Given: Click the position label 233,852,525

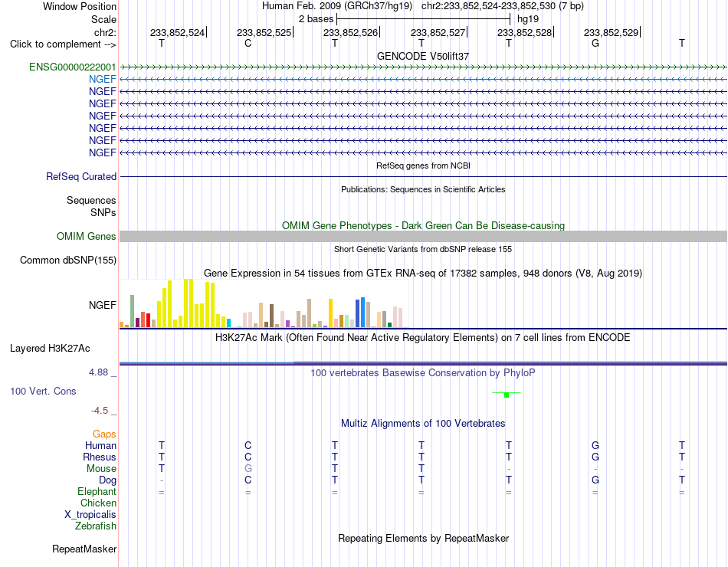Looking at the screenshot, I should click(264, 32).
